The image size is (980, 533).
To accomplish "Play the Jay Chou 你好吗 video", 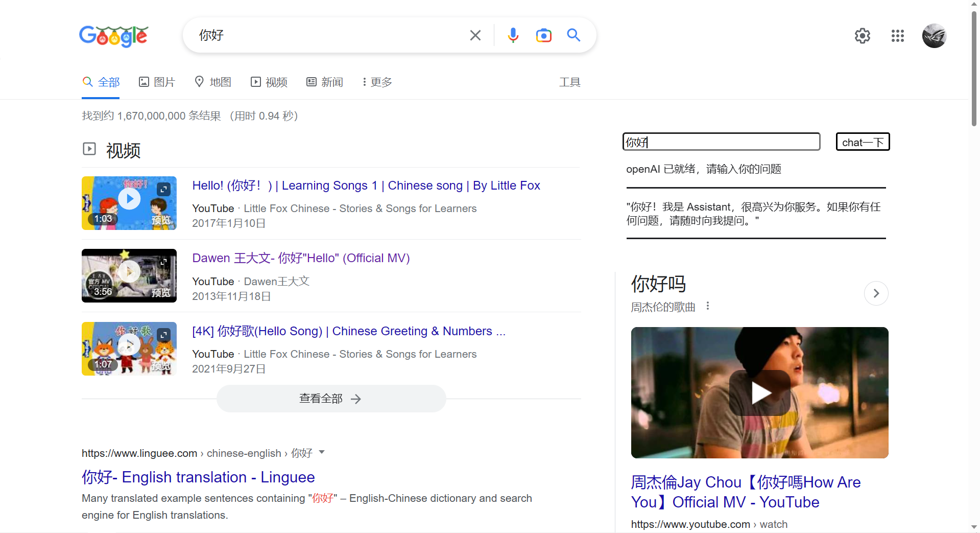I will [760, 392].
